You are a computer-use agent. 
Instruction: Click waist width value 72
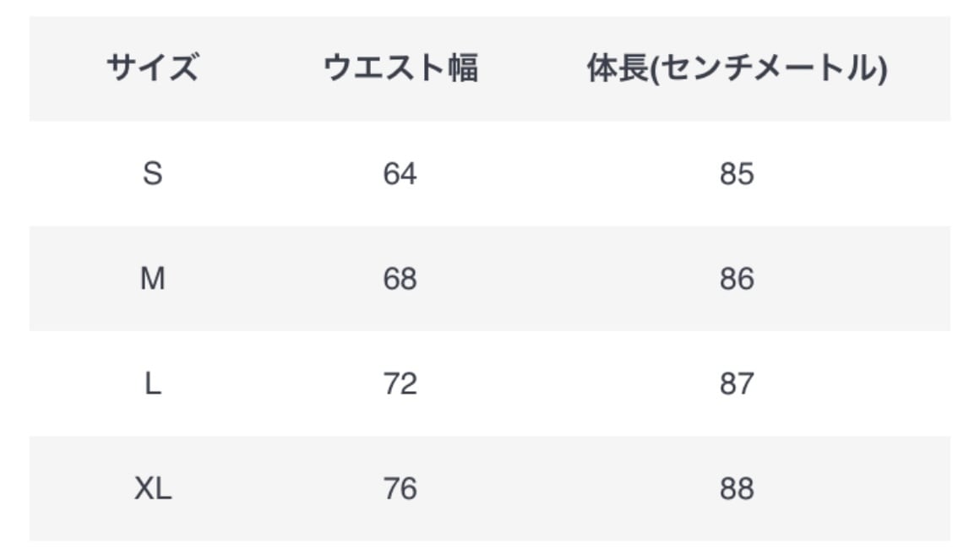400,384
